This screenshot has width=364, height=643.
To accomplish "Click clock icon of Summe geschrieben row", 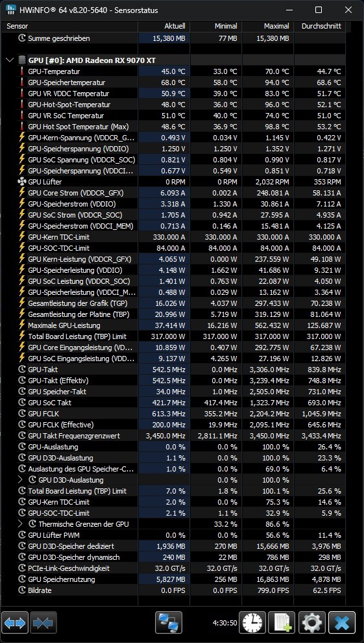I will (22, 38).
